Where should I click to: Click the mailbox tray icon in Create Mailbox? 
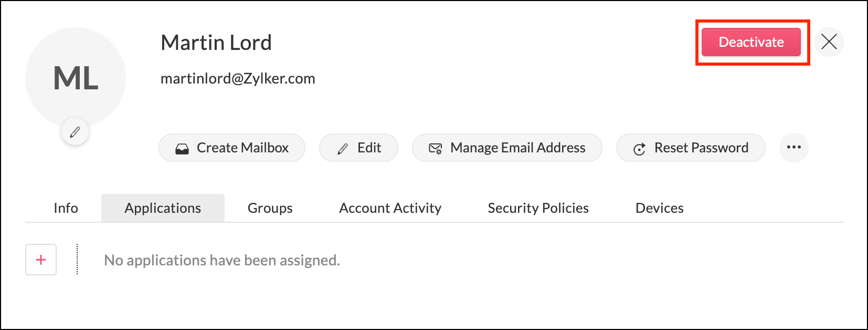tap(182, 149)
